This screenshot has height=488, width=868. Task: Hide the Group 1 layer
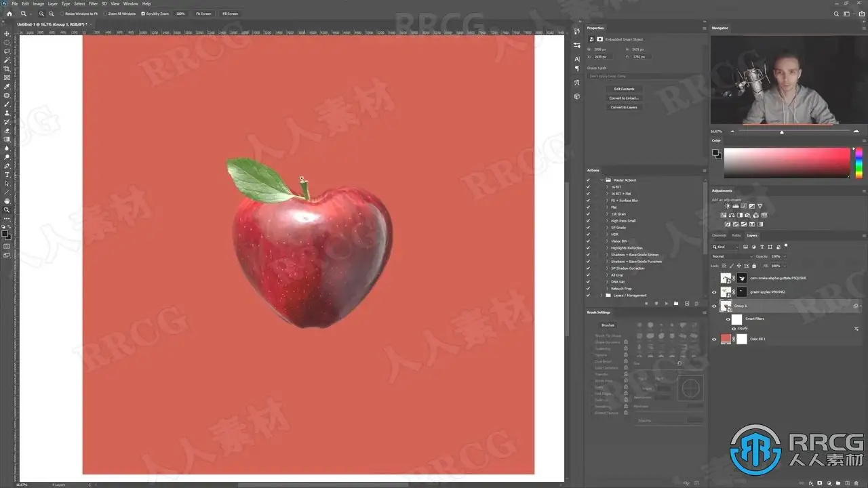[x=714, y=306]
